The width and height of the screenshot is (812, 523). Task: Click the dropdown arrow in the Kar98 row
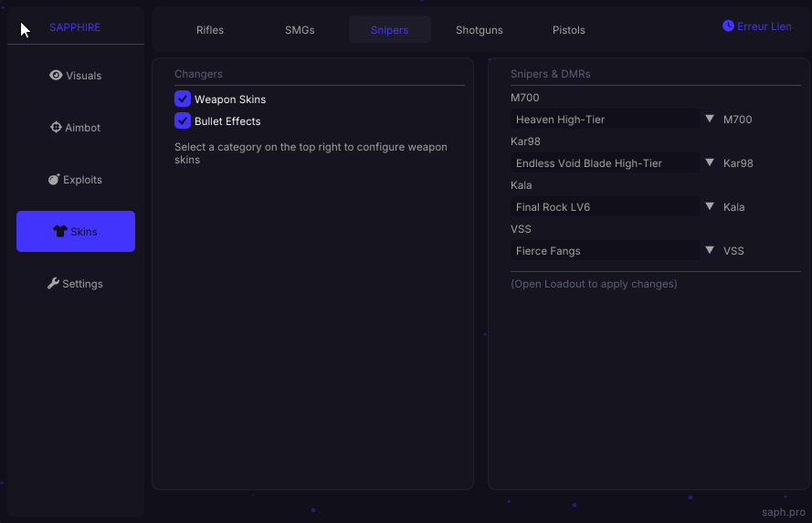pyautogui.click(x=710, y=163)
